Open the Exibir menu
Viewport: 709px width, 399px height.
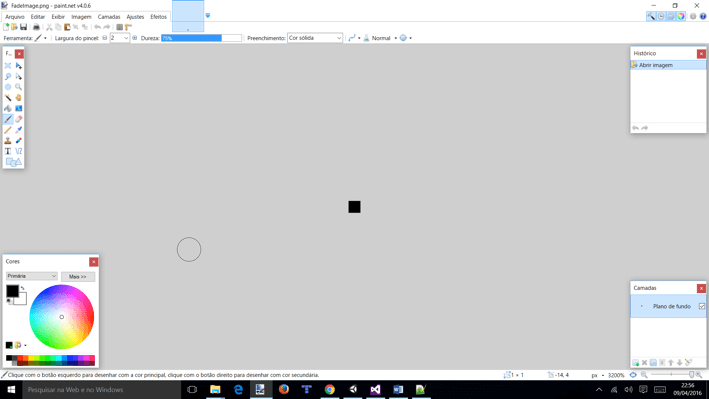[x=58, y=17]
